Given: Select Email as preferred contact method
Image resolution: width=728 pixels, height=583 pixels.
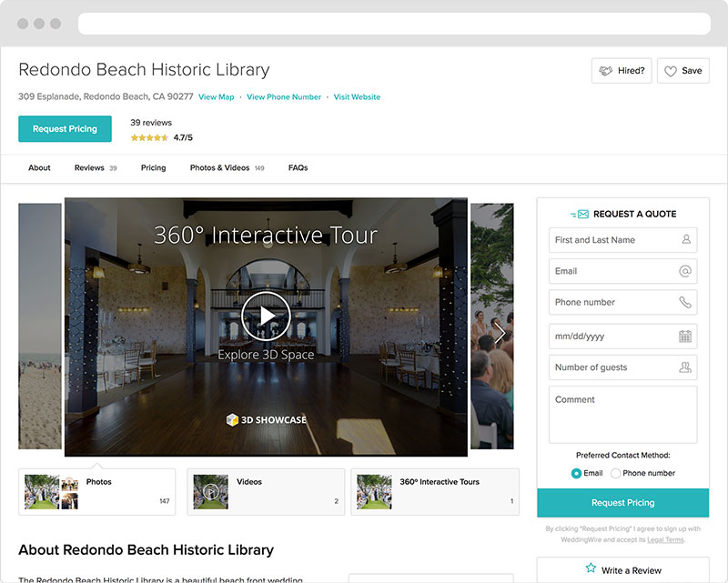Looking at the screenshot, I should pyautogui.click(x=576, y=473).
